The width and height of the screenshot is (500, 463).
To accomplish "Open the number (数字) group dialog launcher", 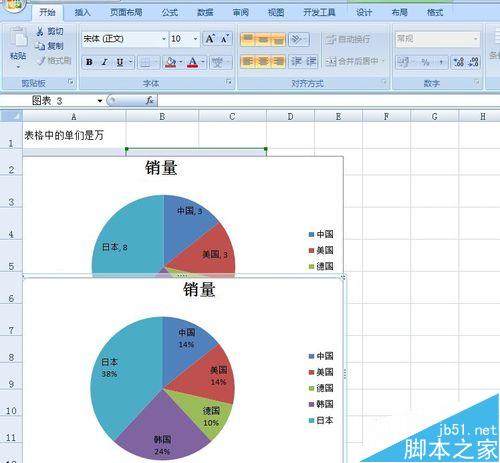I will (x=477, y=82).
